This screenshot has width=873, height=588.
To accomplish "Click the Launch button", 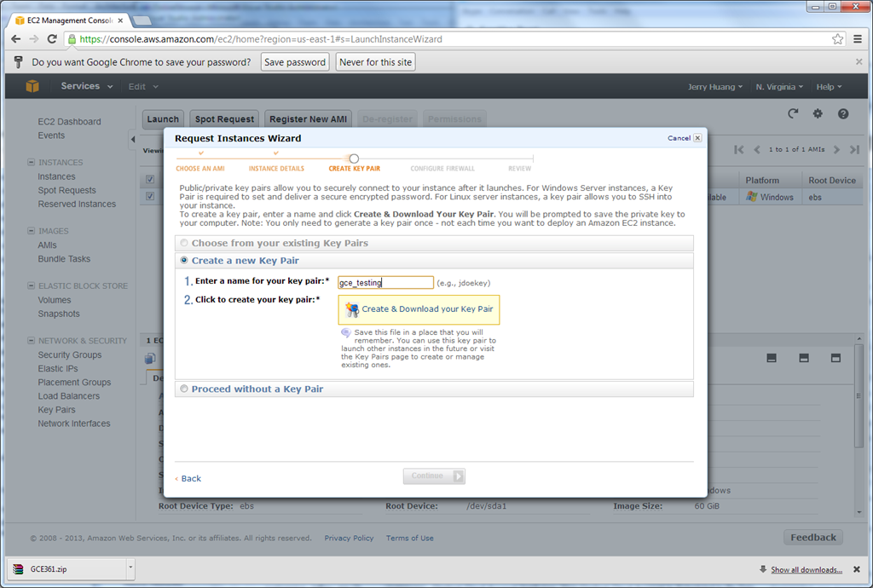I will [163, 119].
